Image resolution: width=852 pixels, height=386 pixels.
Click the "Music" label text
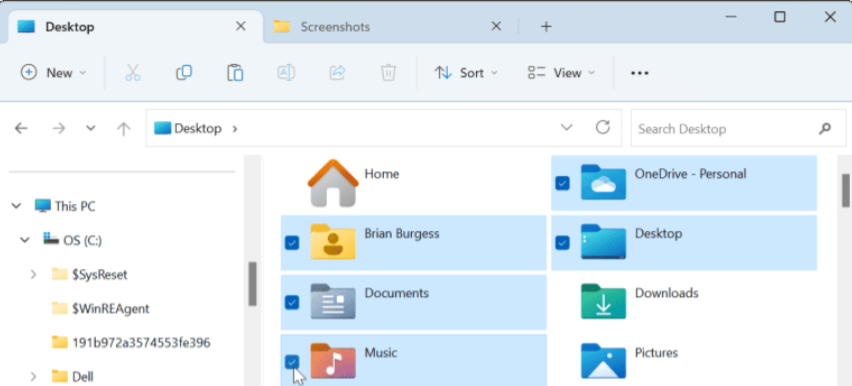click(381, 353)
